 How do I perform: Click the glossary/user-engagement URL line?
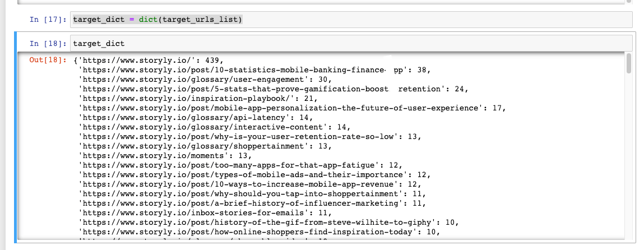[205, 79]
